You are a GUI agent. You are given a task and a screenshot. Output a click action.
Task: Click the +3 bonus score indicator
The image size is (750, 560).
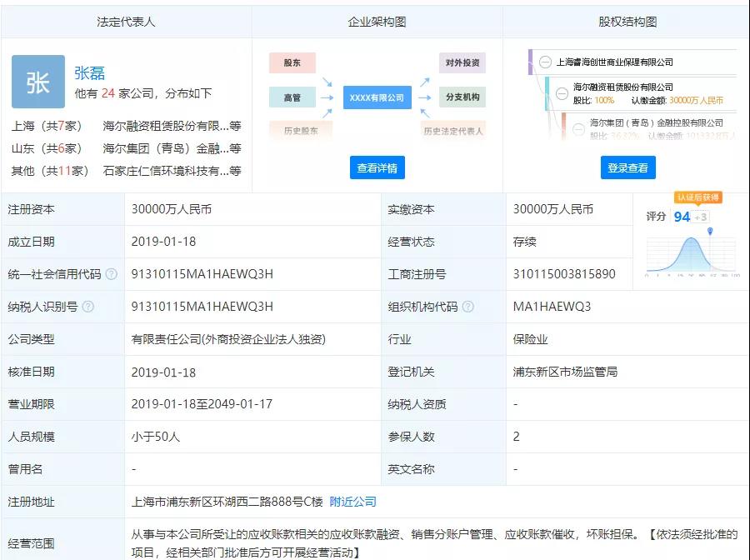pyautogui.click(x=702, y=217)
